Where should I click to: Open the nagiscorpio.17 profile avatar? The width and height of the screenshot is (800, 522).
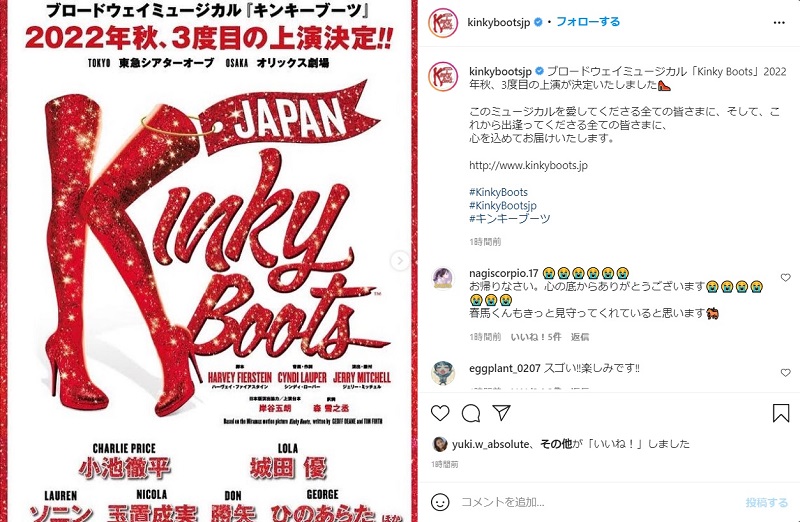[x=443, y=278]
